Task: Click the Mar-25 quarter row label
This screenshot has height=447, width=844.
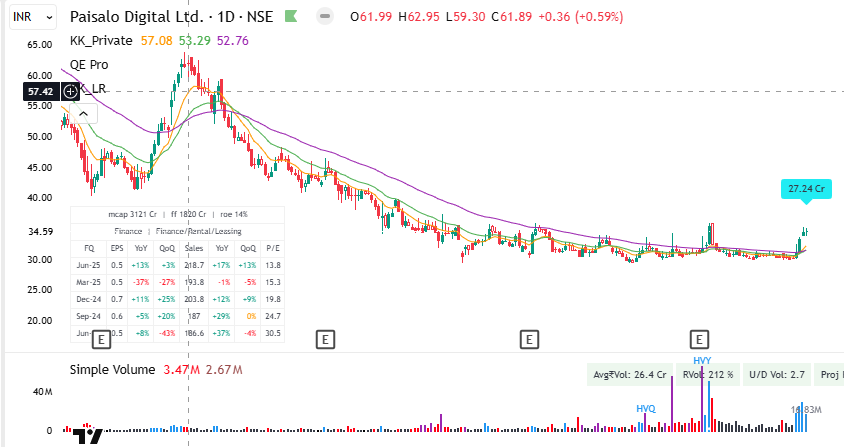Action: coord(88,282)
